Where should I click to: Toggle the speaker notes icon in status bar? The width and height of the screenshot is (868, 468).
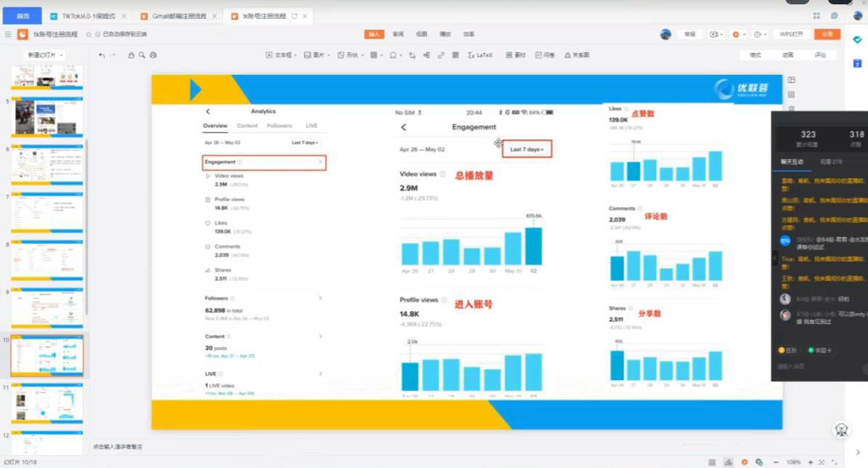(728, 462)
